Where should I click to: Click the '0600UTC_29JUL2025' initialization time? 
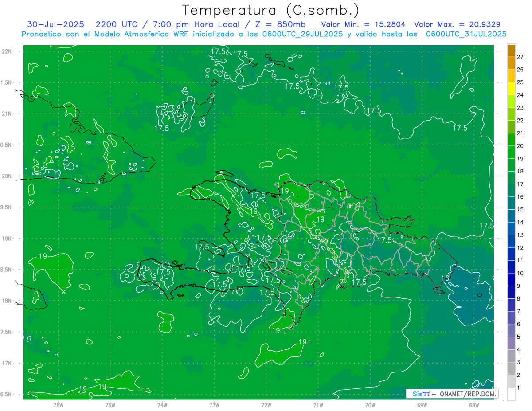pos(302,34)
